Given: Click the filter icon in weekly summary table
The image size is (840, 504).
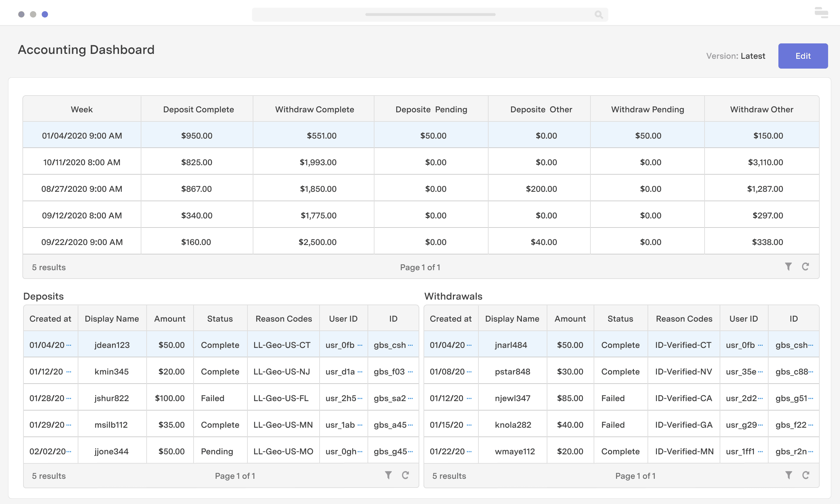Looking at the screenshot, I should coord(788,267).
